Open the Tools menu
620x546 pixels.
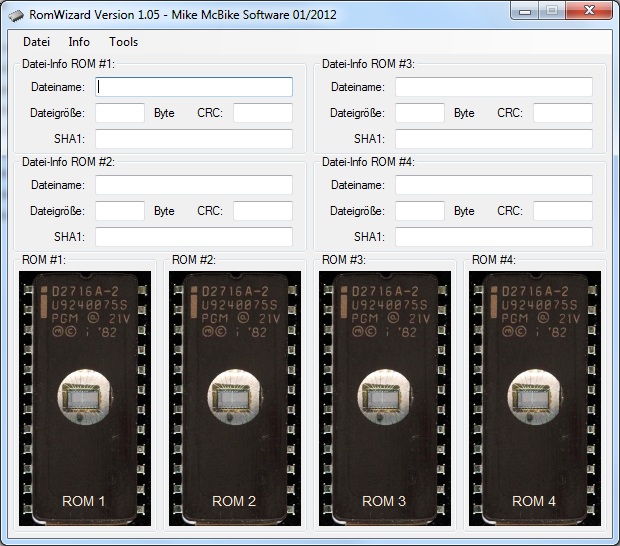[124, 42]
